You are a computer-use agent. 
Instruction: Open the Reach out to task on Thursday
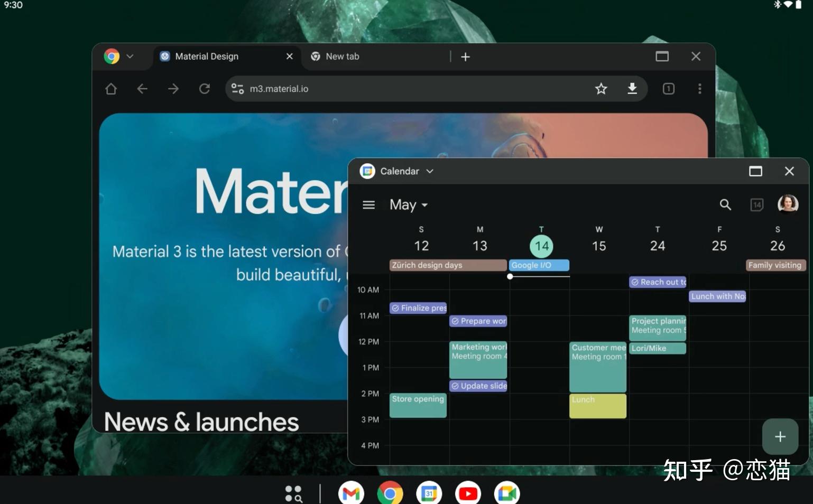coord(658,282)
